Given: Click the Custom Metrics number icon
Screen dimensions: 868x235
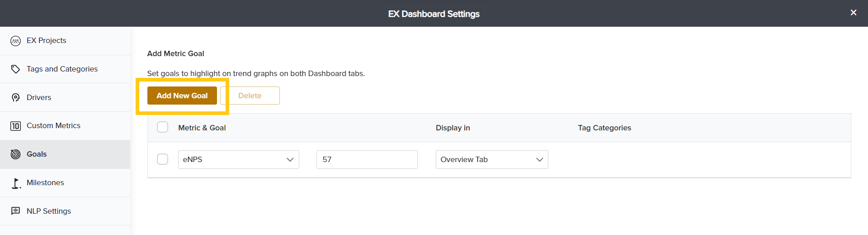Looking at the screenshot, I should point(15,126).
